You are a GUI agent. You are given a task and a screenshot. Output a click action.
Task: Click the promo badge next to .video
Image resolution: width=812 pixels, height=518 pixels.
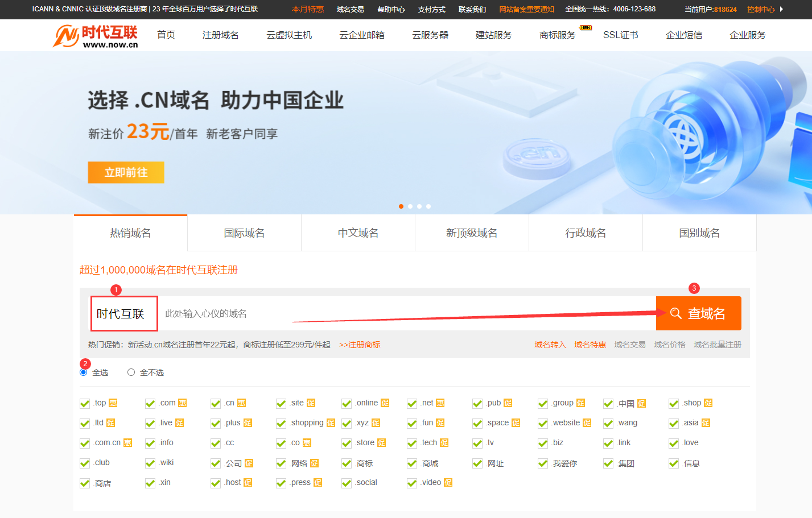point(448,483)
